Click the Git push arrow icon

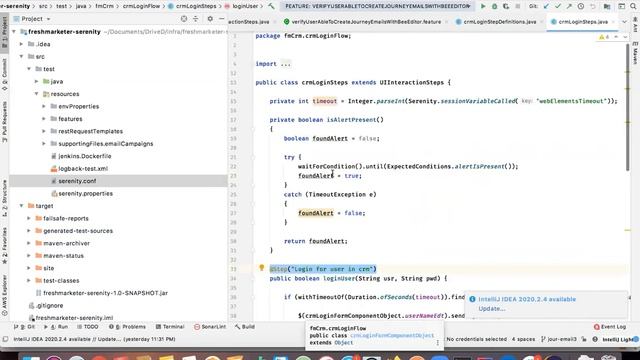point(569,7)
